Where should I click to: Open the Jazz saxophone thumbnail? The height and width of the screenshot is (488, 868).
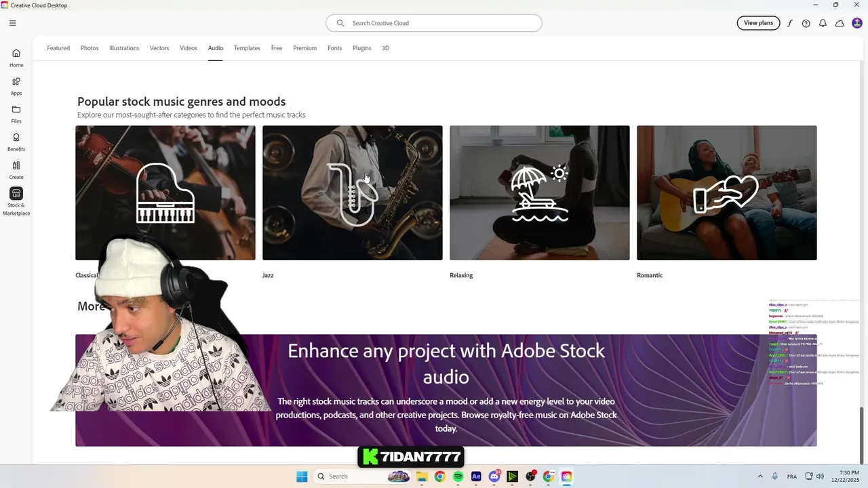coord(353,192)
